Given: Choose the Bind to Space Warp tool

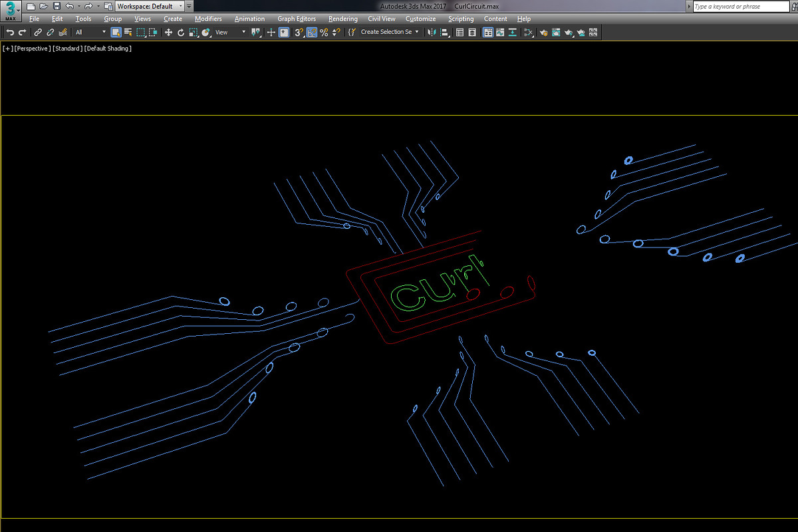Looking at the screenshot, I should pyautogui.click(x=63, y=32).
